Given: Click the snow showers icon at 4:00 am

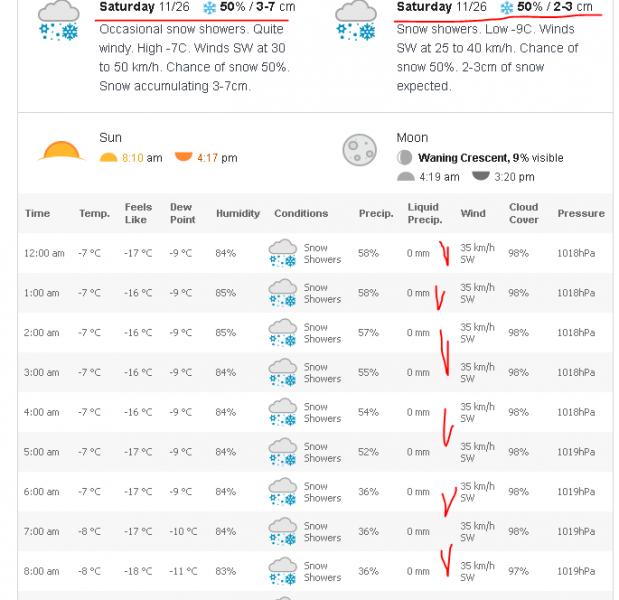Looking at the screenshot, I should 284,412.
